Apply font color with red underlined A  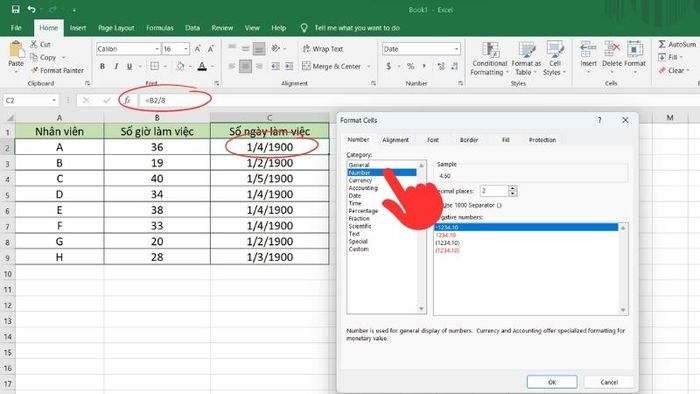pyautogui.click(x=202, y=66)
